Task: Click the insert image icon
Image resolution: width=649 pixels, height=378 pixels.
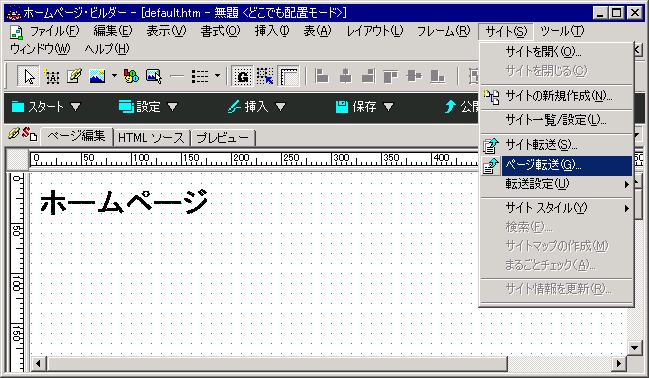Action: click(97, 77)
